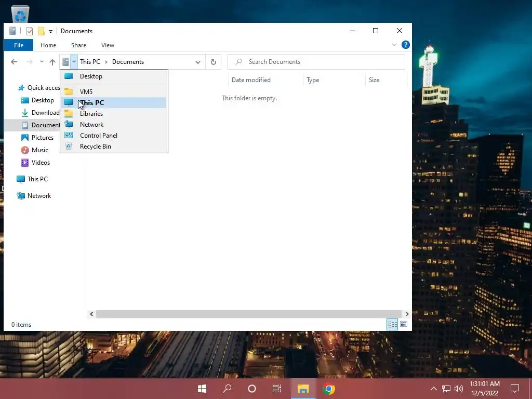Open the Help icon
The image size is (532, 399).
pyautogui.click(x=405, y=45)
